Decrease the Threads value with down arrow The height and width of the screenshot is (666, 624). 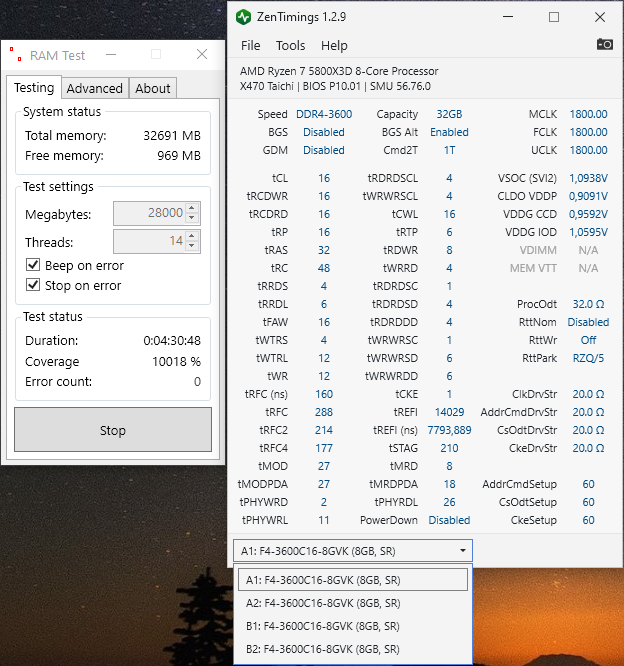click(192, 246)
